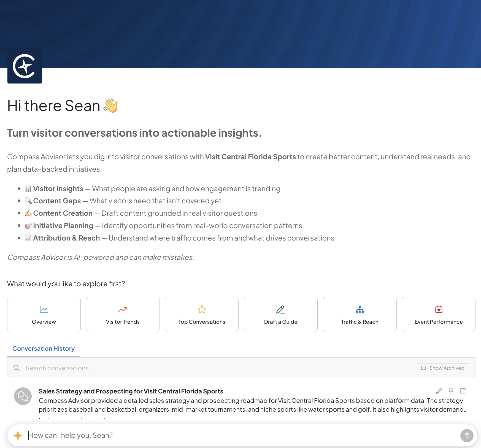
Task: Click 'What would you like to explore first?'
Action: pos(66,284)
